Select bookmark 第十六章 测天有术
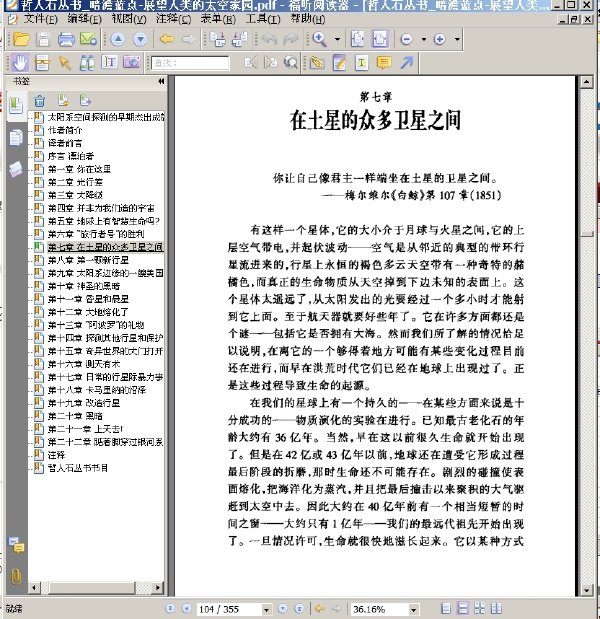 pos(84,364)
